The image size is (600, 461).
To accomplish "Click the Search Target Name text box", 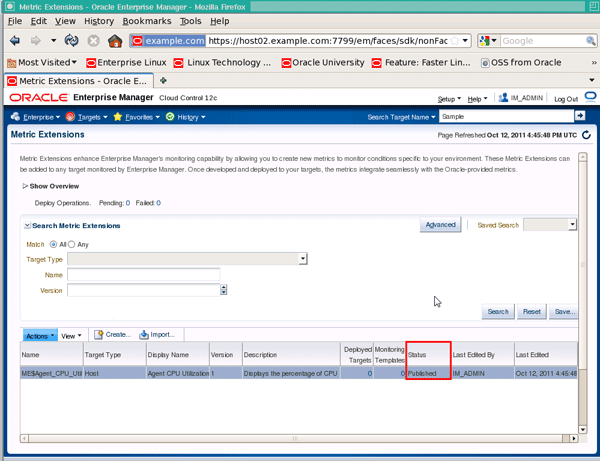I will [x=506, y=116].
